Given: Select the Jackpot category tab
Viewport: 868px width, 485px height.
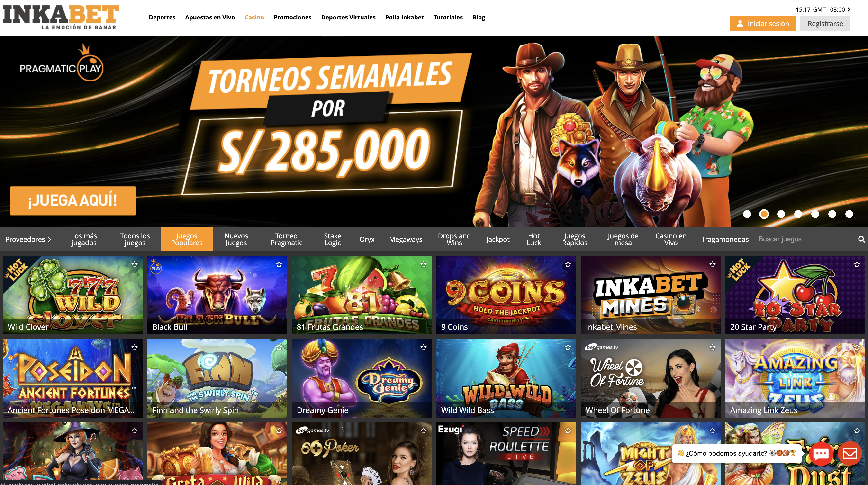Looking at the screenshot, I should (498, 239).
